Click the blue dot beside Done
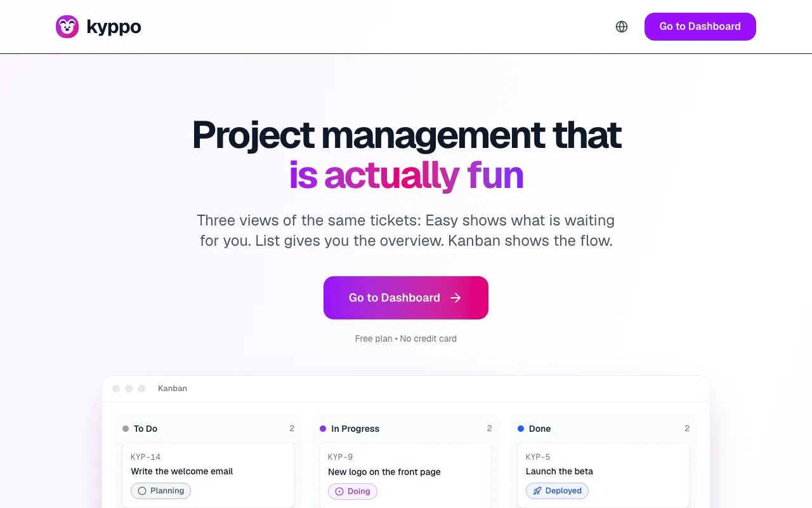This screenshot has height=508, width=812. 521,429
